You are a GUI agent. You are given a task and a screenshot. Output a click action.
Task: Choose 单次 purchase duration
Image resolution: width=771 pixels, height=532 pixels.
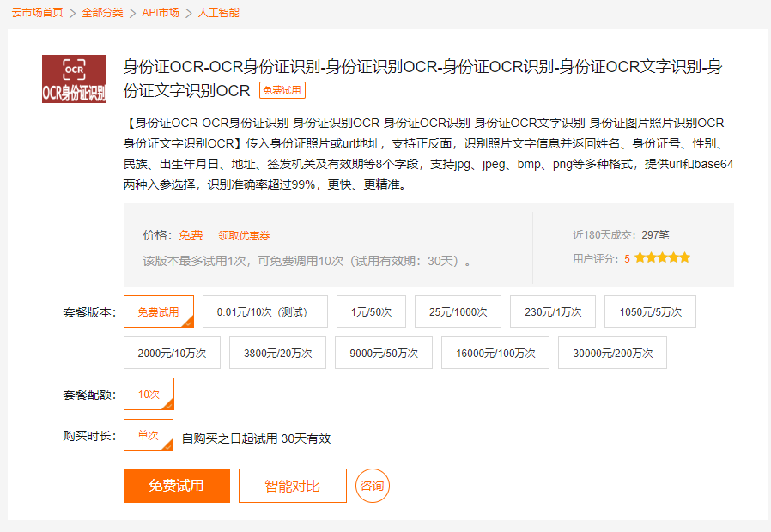coord(148,435)
